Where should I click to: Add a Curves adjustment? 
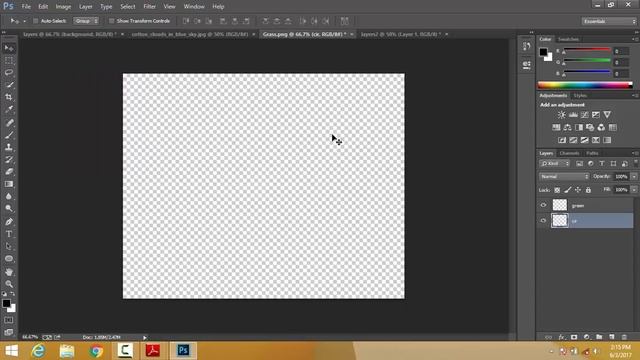click(584, 115)
